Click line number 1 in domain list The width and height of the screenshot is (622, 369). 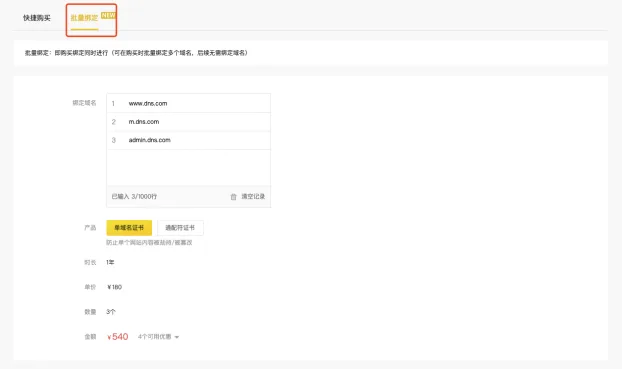tap(113, 104)
